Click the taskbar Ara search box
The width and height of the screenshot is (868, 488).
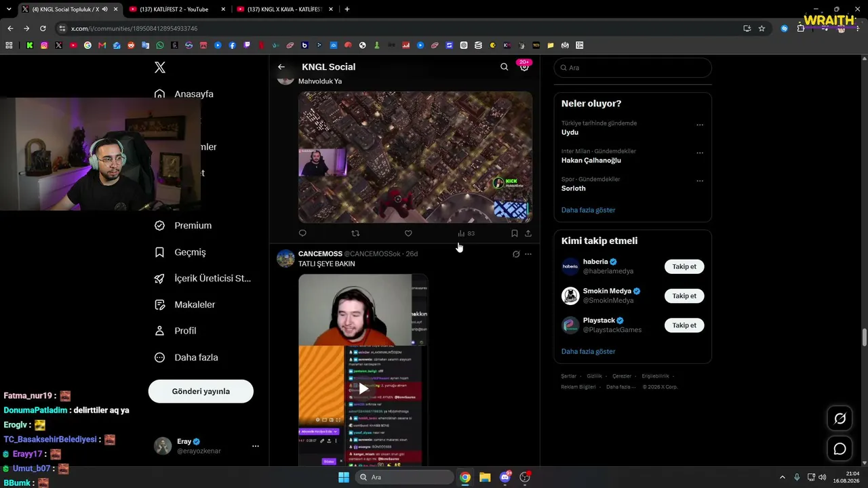coord(405,477)
